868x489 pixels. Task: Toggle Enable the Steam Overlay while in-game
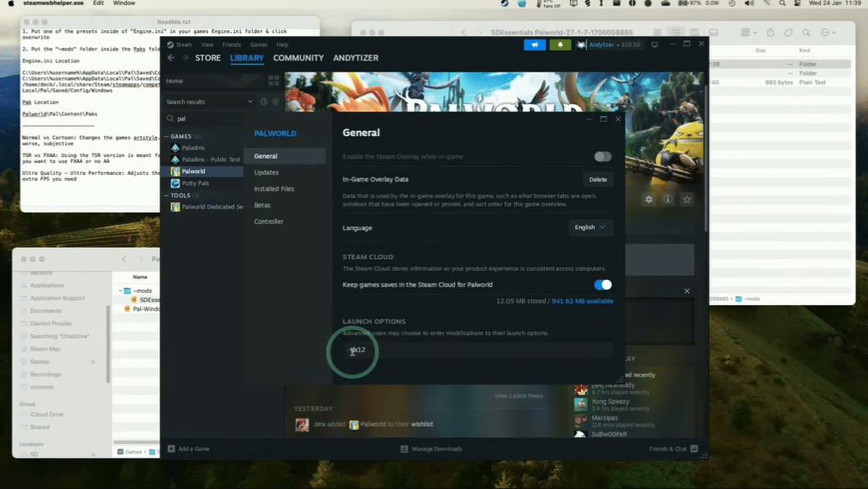click(x=602, y=156)
